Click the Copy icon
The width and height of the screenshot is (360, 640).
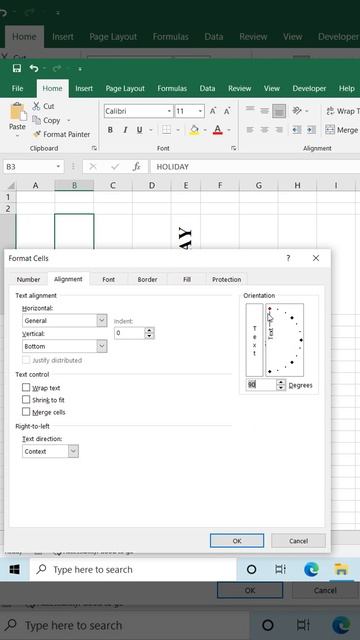pos(37,120)
